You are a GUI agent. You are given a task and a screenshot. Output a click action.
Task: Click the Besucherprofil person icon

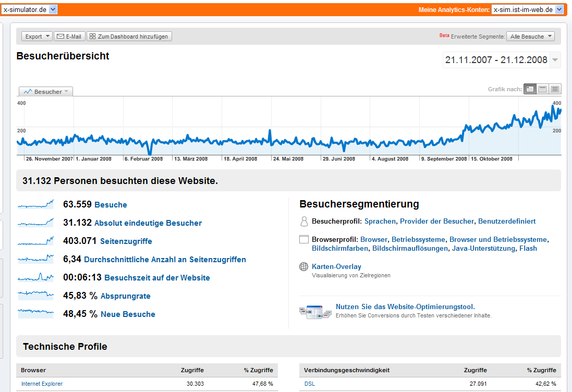pyautogui.click(x=304, y=222)
